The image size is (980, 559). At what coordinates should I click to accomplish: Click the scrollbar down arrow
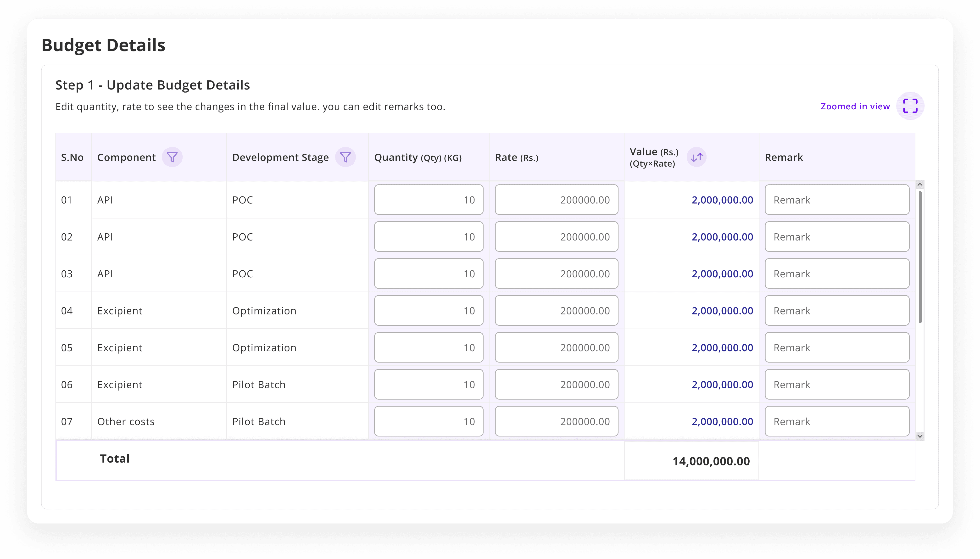(x=919, y=436)
